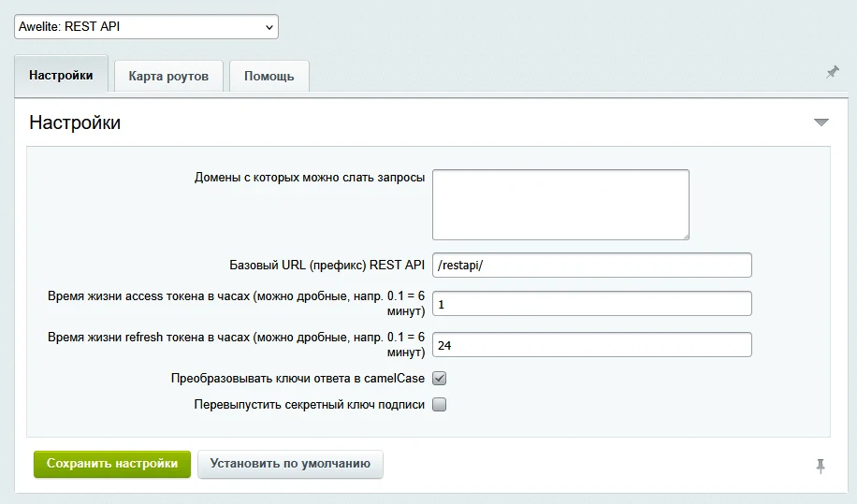857x504 pixels.
Task: Click the access token lifetime field
Action: (x=592, y=304)
